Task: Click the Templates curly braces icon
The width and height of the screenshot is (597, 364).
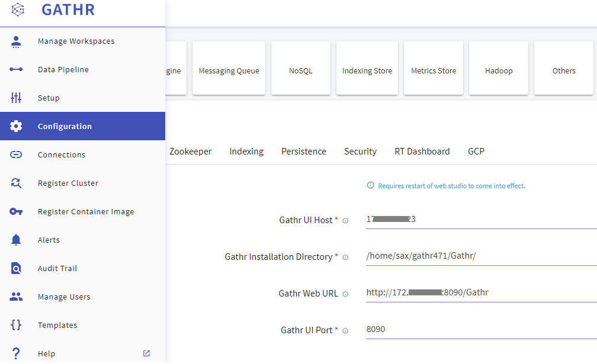Action: (x=16, y=325)
